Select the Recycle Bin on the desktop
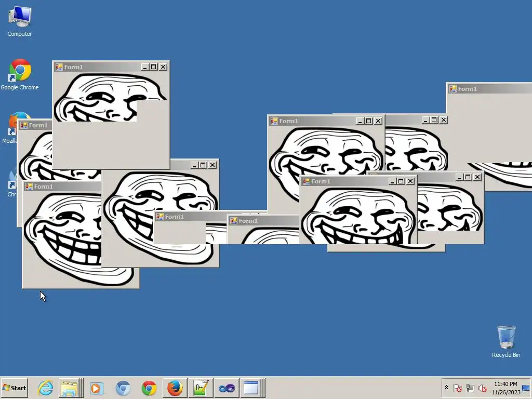Image resolution: width=532 pixels, height=399 pixels. pyautogui.click(x=506, y=342)
